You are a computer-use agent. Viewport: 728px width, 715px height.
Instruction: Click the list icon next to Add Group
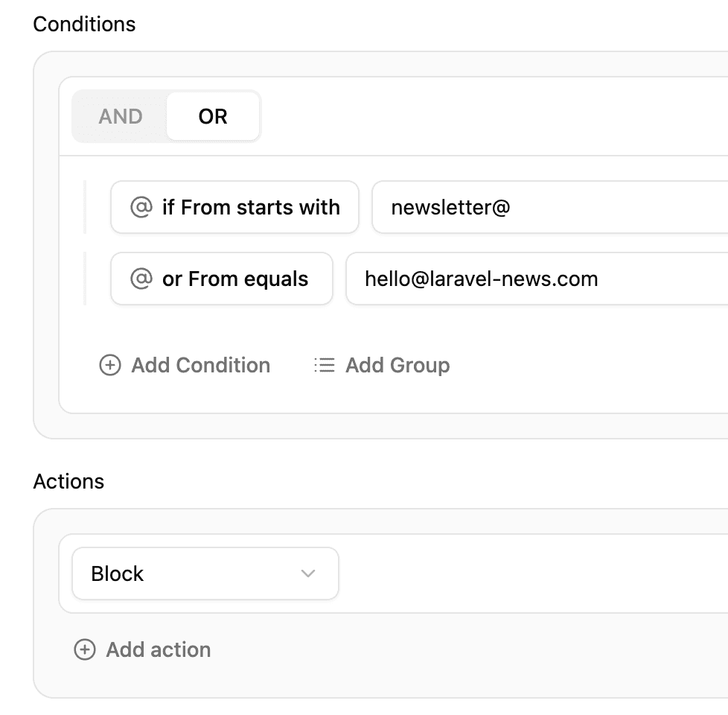pyautogui.click(x=324, y=365)
